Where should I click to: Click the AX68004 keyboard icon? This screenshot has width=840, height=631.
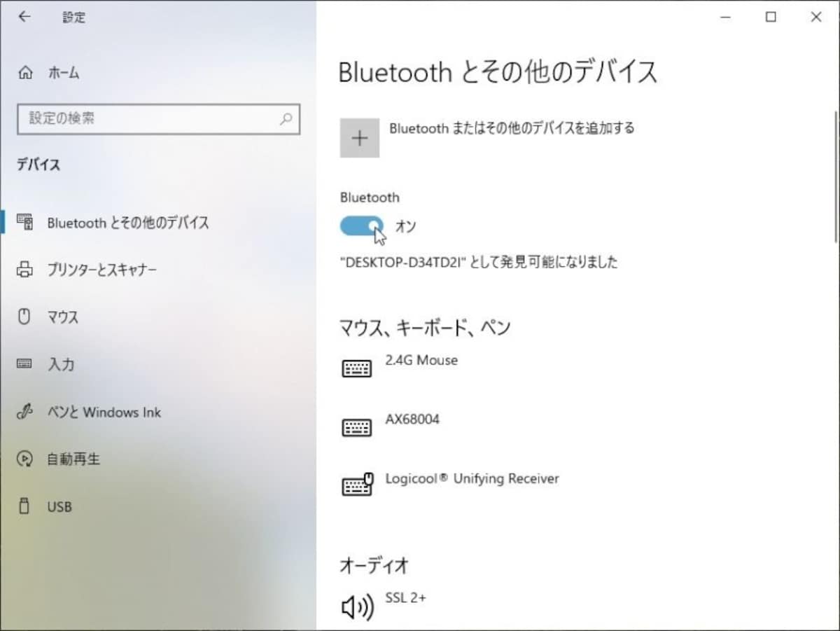(357, 427)
